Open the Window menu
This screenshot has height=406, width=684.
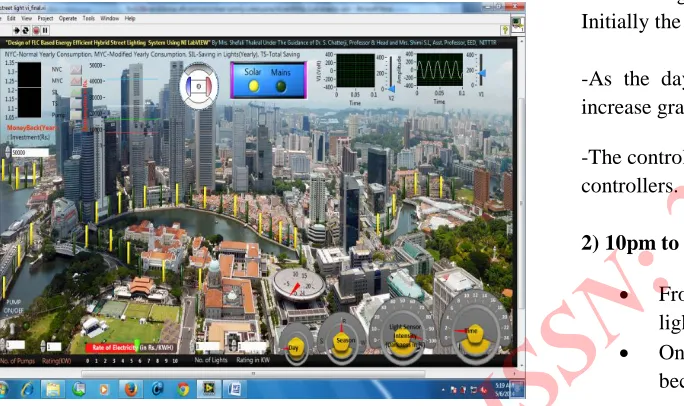point(109,18)
